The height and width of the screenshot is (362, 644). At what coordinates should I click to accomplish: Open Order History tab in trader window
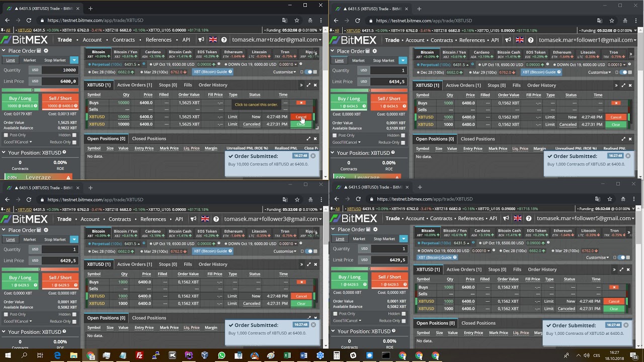[213, 85]
